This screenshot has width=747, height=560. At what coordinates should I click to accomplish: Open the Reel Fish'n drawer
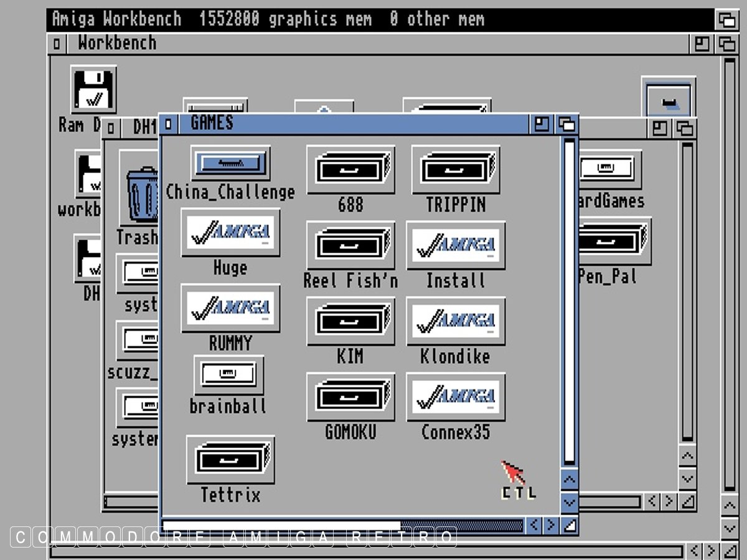tap(350, 245)
